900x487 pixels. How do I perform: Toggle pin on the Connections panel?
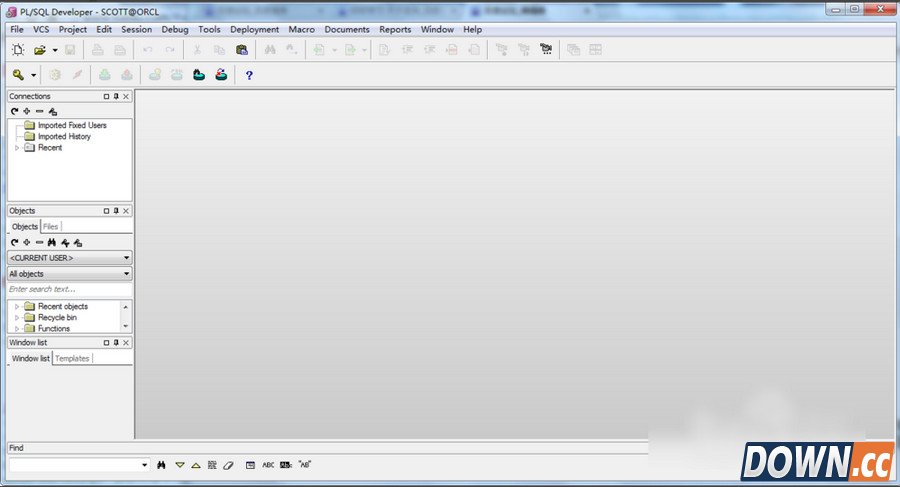116,97
